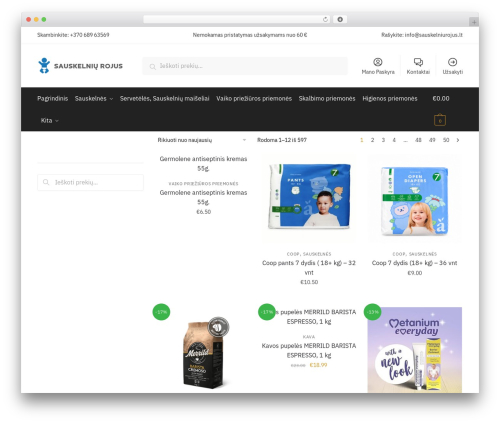The image size is (500, 423).
Task: Open Higienos priemonės menu item
Action: pos(390,99)
